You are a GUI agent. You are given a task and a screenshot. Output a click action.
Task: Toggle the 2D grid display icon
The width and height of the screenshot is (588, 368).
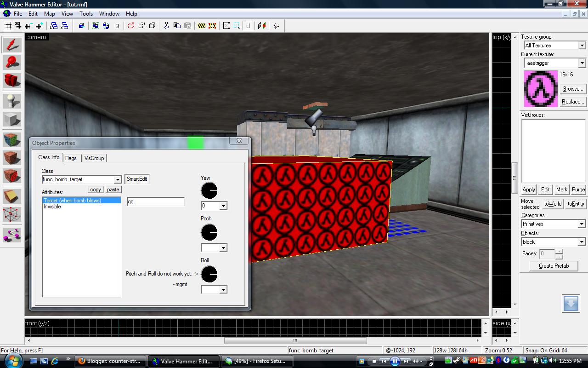tap(8, 26)
